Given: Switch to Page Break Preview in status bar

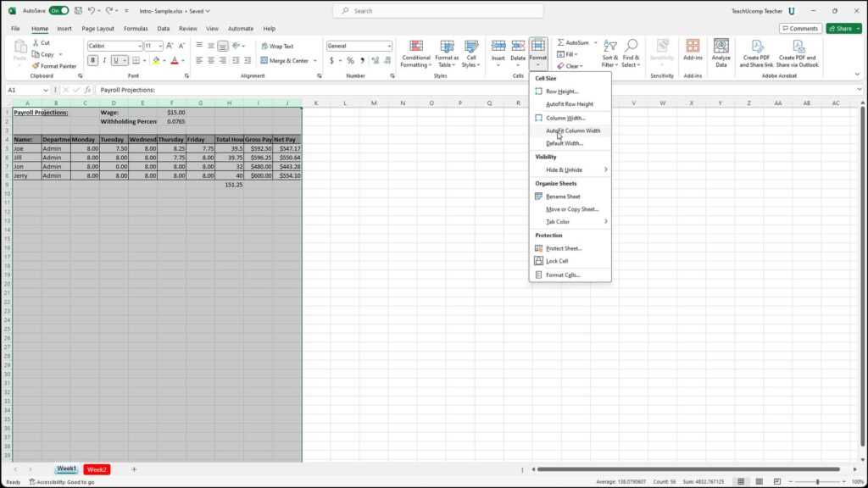Looking at the screenshot, I should pos(777,482).
